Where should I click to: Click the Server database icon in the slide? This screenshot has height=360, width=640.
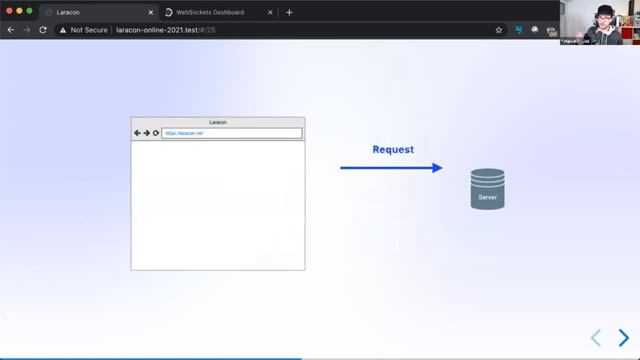click(x=487, y=189)
